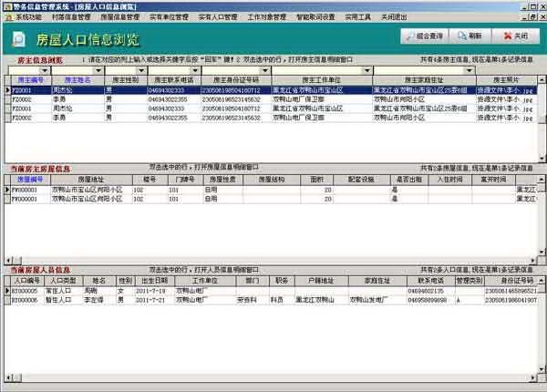Screen dimensions: 547x392
Task: Click the application icon in the title bar
Action: click(x=6, y=5)
